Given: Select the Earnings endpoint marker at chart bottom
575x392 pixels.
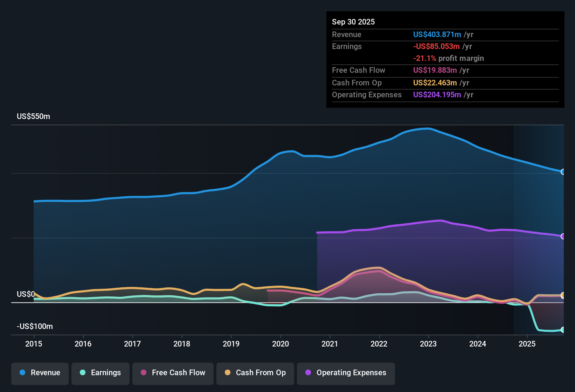Looking at the screenshot, I should (x=562, y=330).
